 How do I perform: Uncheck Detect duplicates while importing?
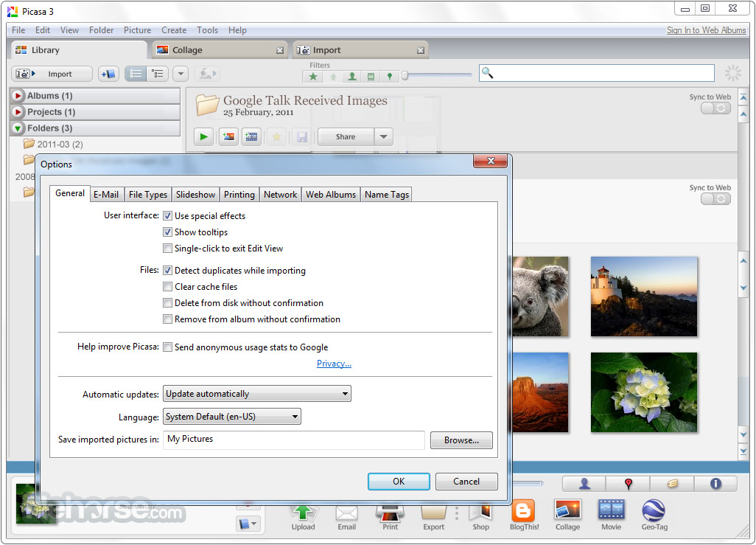(x=167, y=271)
